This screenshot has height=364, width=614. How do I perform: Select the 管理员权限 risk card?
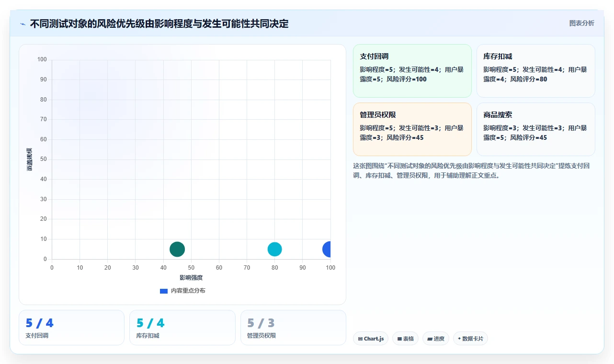[x=412, y=129]
